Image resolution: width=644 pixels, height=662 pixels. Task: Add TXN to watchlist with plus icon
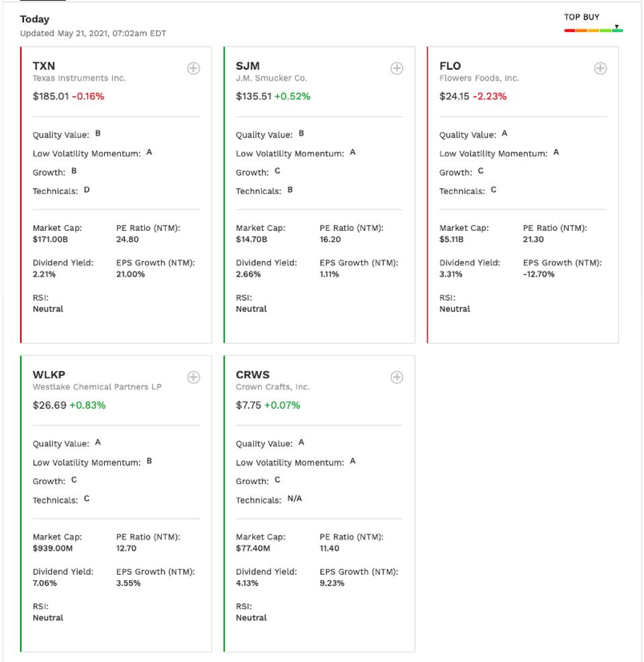click(193, 68)
